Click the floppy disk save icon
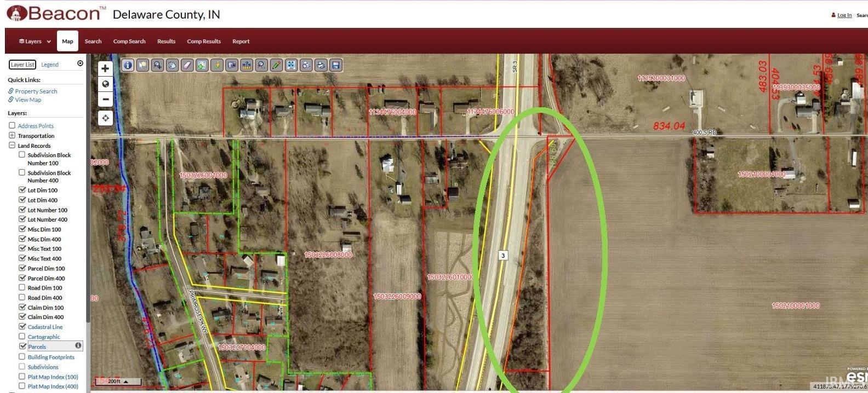Screen dimensions: 868x393 [336, 65]
